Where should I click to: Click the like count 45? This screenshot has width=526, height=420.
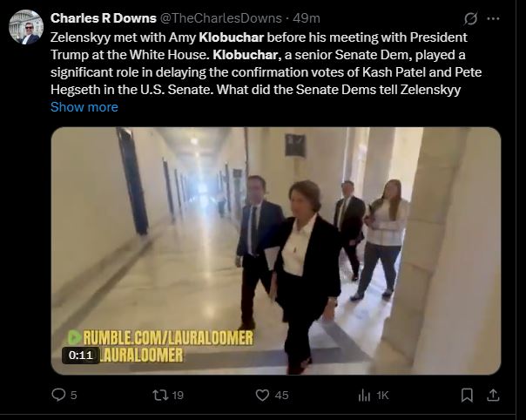tap(281, 396)
